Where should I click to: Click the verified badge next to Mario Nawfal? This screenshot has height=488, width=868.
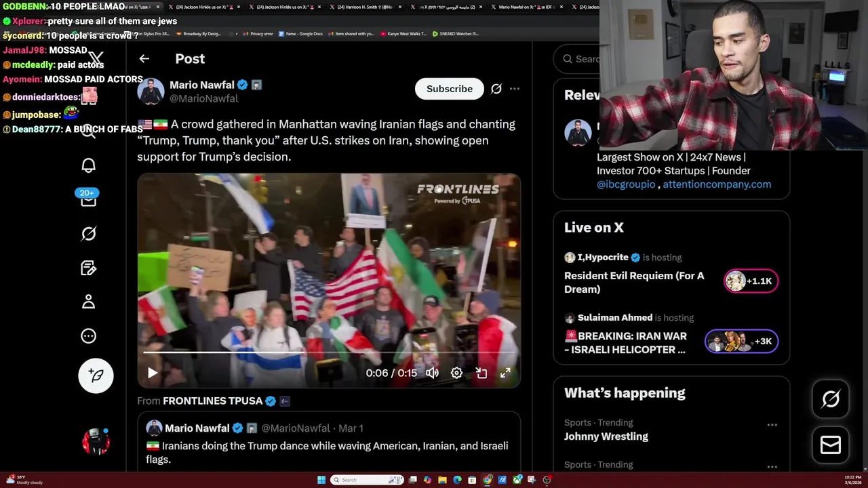tap(242, 85)
